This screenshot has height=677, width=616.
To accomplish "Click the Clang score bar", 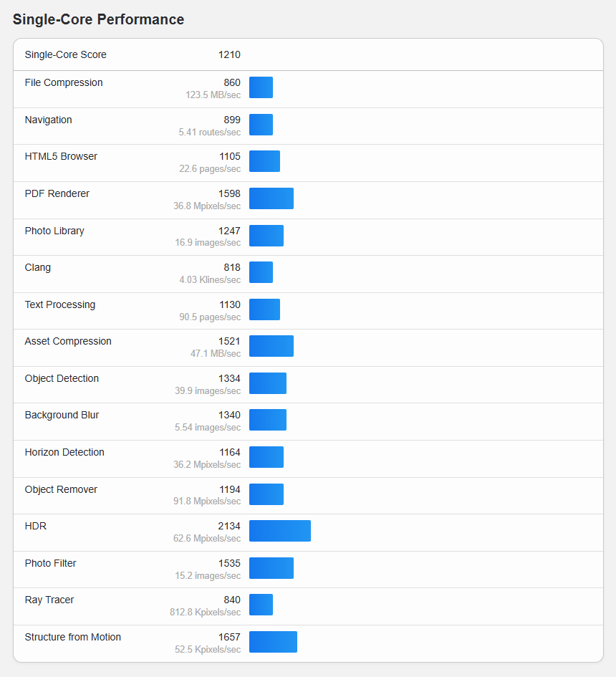I will pyautogui.click(x=261, y=272).
